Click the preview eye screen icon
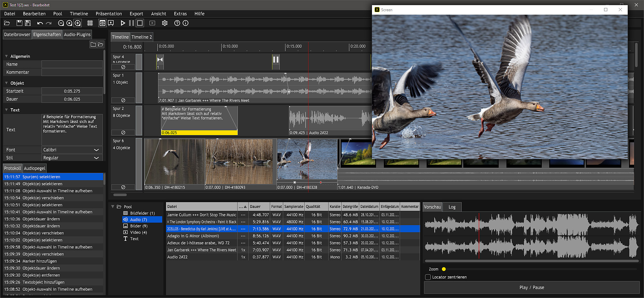Viewport: 644px width, 298px height. click(x=102, y=23)
